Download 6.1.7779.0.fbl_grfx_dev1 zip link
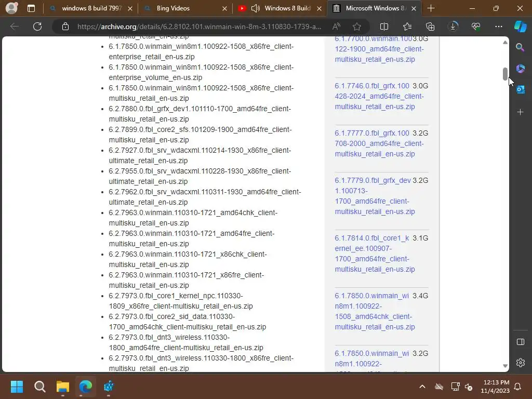Viewport: 532px width, 399px height. pos(375,196)
